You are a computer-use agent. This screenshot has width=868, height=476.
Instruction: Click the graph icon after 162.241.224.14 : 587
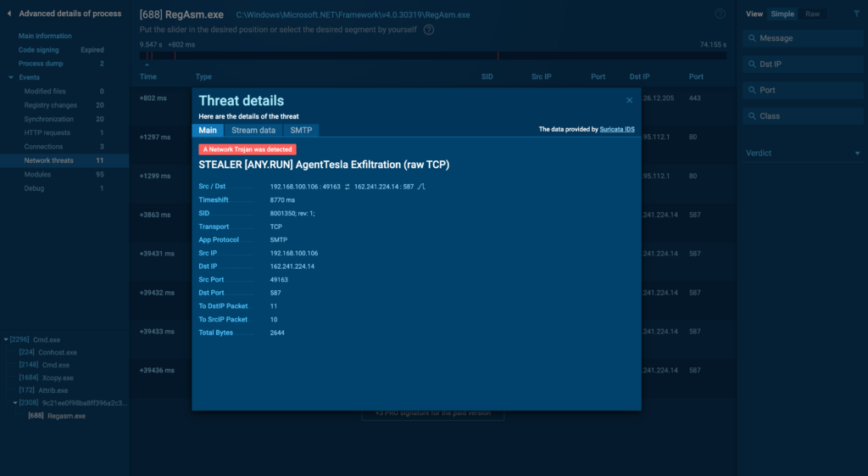[x=421, y=187]
